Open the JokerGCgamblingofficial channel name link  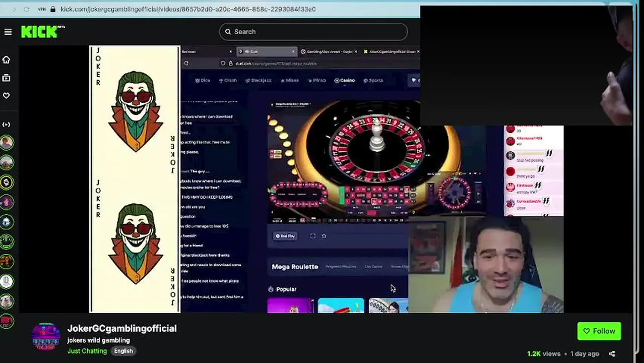tap(122, 328)
